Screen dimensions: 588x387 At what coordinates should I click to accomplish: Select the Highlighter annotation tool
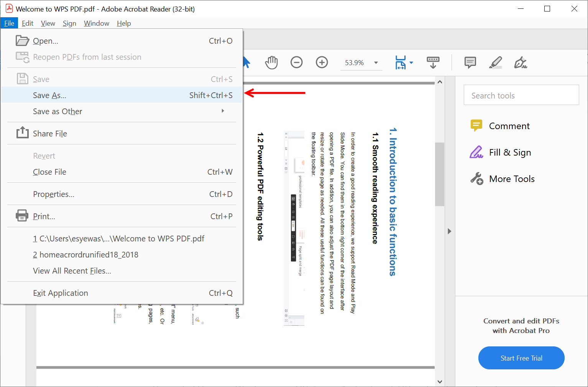495,62
